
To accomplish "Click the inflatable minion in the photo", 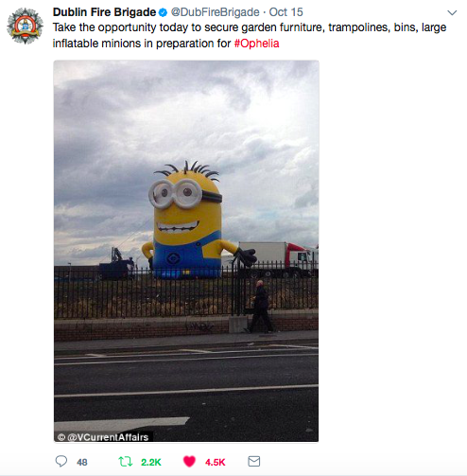I will point(189,220).
